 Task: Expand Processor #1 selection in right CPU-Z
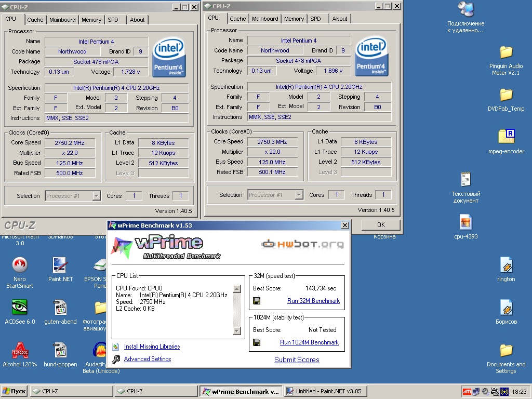point(299,195)
